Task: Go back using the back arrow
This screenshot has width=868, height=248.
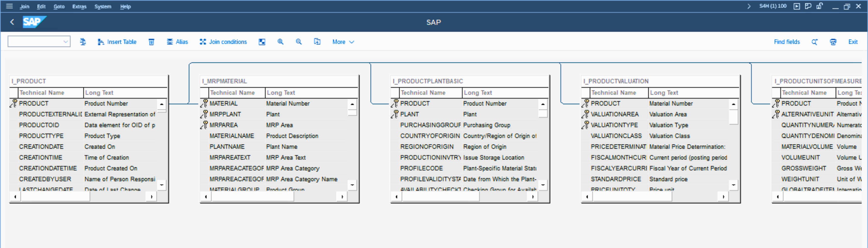Action: pos(12,22)
